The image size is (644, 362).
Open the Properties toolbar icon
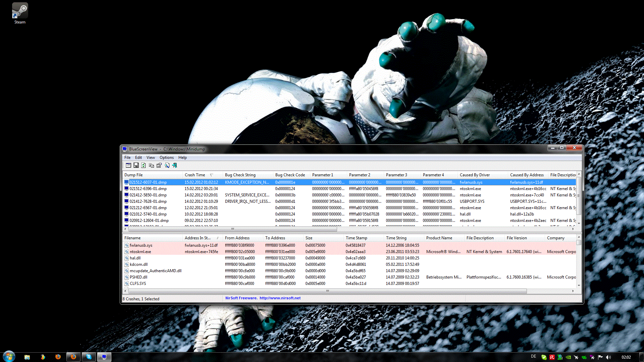pyautogui.click(x=159, y=165)
